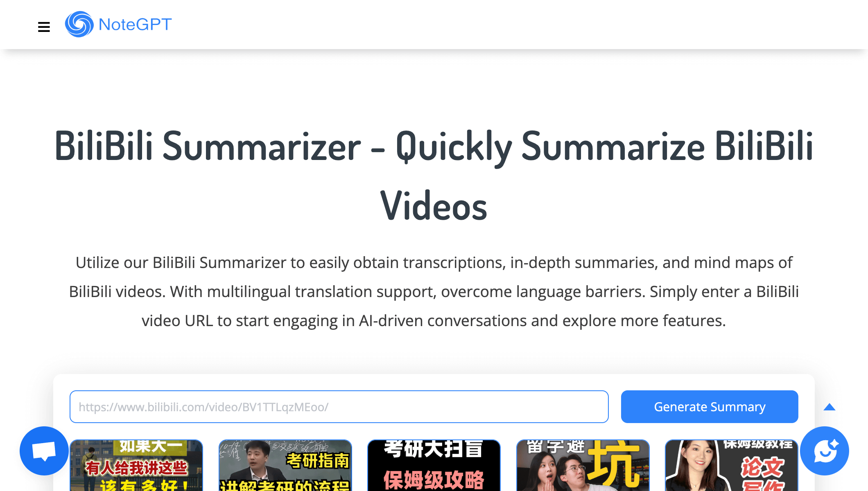Open the 保姆级教程 论文写作 thumbnail
The width and height of the screenshot is (868, 491).
[x=732, y=465]
